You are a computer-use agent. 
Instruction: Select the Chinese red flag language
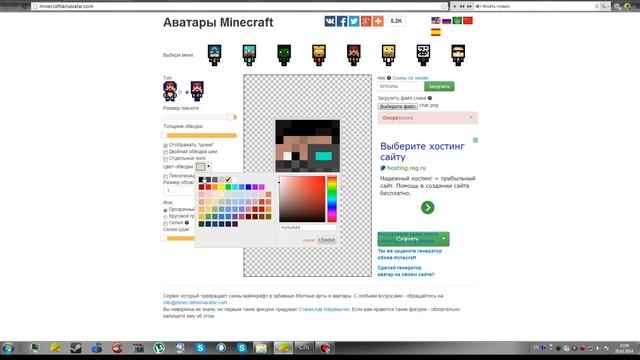point(468,20)
